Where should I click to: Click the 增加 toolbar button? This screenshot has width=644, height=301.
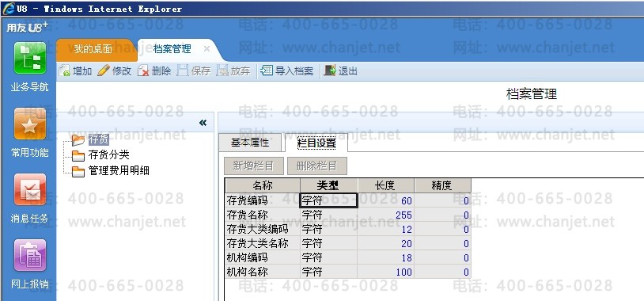tap(76, 70)
